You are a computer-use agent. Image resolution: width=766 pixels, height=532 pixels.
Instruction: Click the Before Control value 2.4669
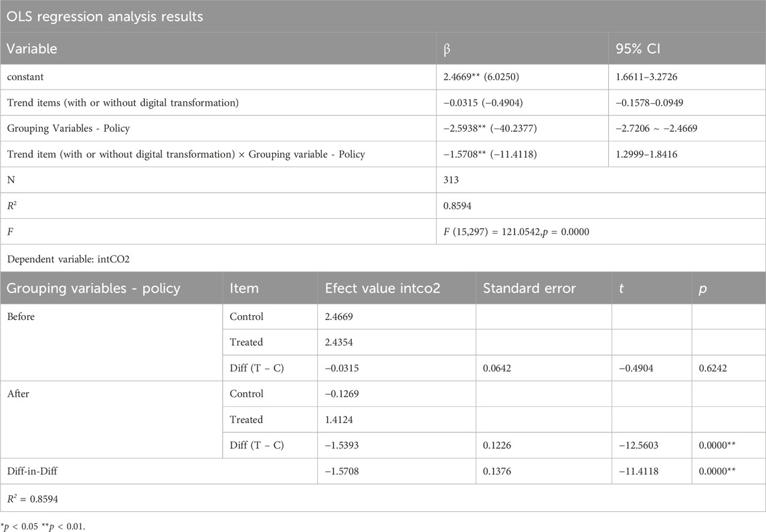click(339, 316)
